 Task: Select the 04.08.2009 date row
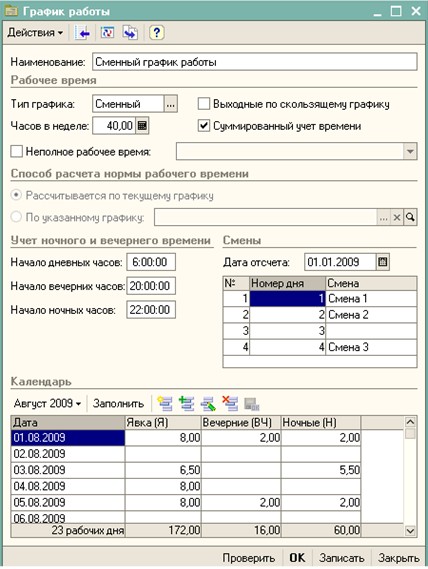68,486
